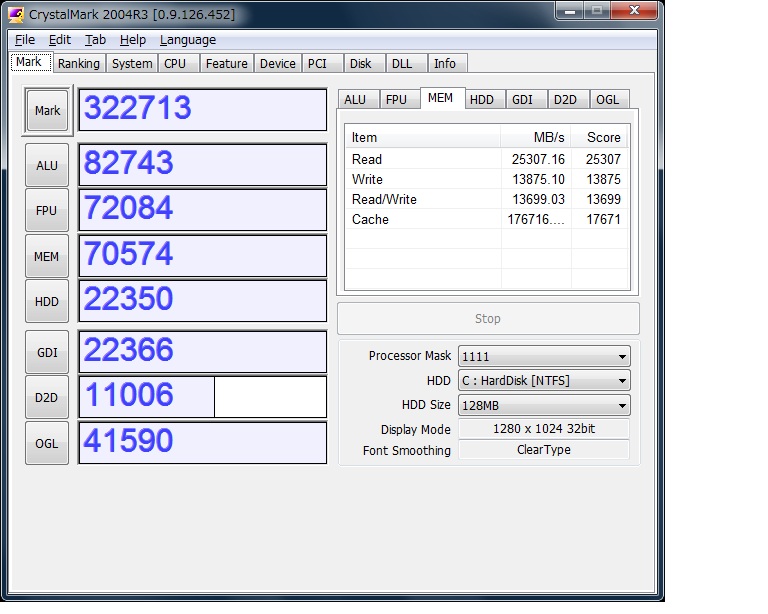Viewport: 768px width, 614px height.
Task: Click the OGL score 41590
Action: tap(203, 443)
